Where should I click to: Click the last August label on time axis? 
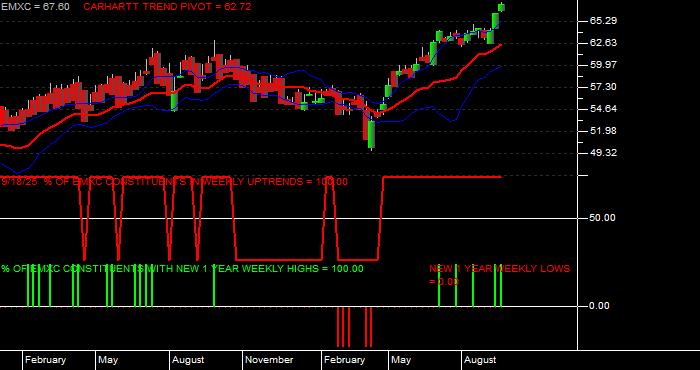[480, 360]
